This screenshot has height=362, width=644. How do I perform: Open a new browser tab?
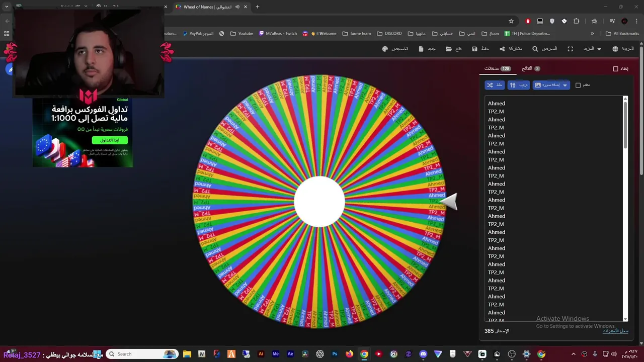(x=258, y=7)
